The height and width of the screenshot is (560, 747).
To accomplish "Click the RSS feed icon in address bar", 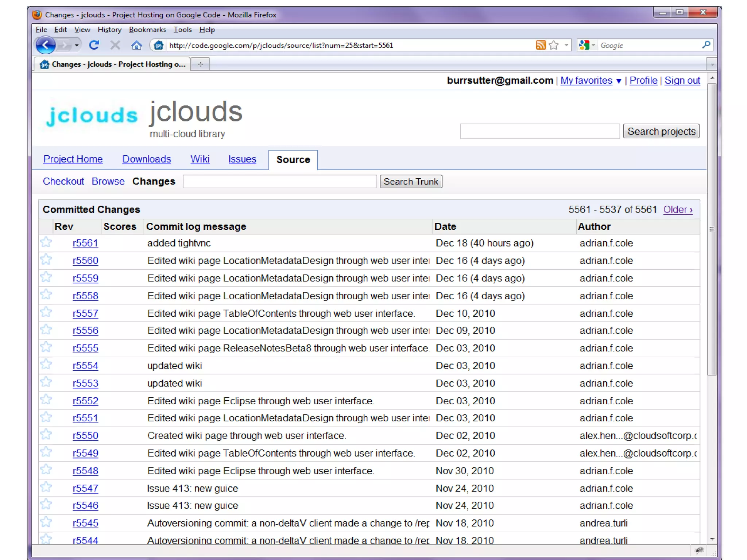I will (x=541, y=45).
